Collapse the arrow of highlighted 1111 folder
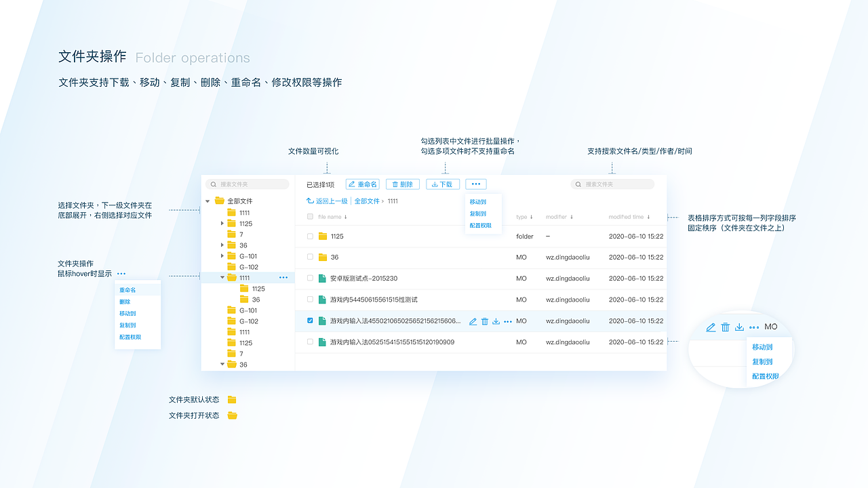 [222, 278]
